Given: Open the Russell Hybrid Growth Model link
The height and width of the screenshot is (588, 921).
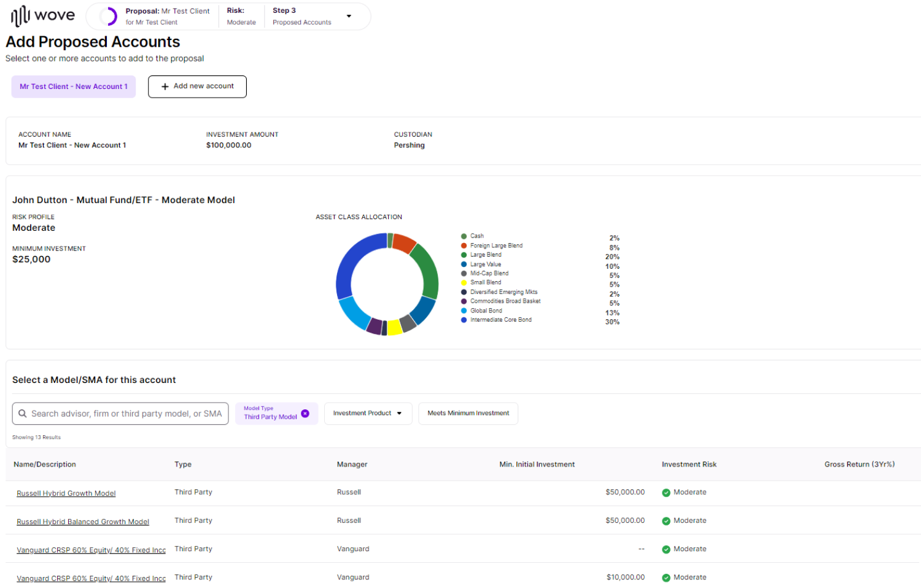Looking at the screenshot, I should pyautogui.click(x=66, y=493).
